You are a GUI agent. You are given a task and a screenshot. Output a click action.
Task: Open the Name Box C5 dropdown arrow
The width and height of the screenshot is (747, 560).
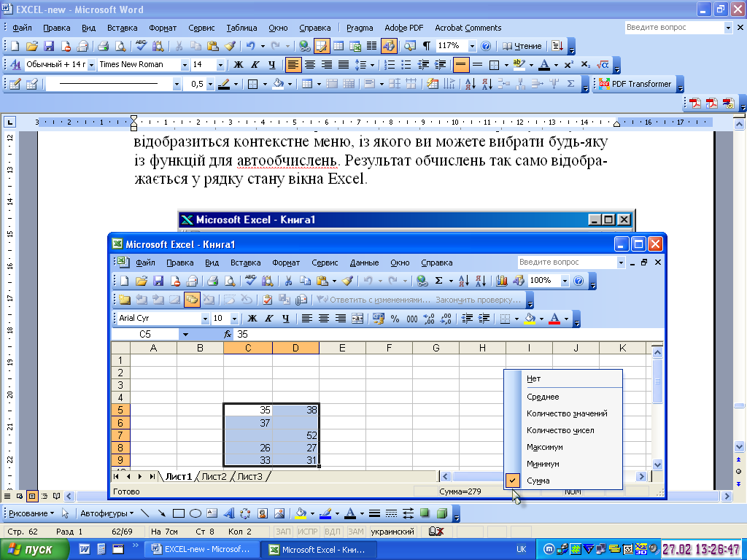pos(185,335)
